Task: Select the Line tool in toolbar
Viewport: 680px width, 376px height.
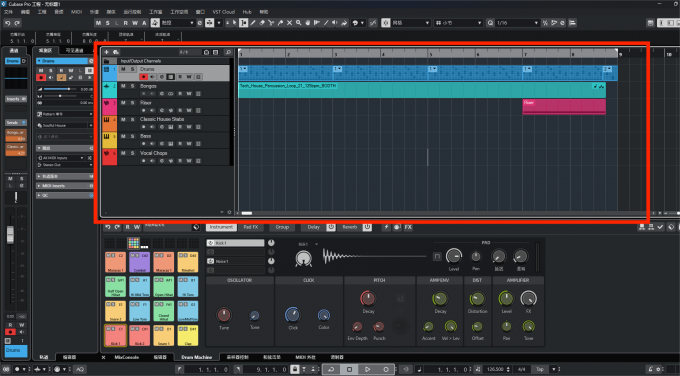Action: 326,23
